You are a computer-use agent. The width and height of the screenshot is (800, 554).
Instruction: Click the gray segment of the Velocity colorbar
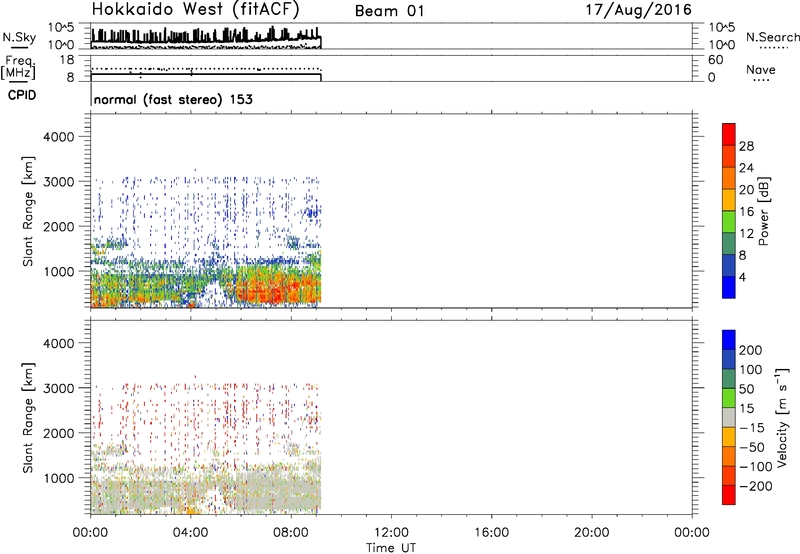tap(729, 417)
